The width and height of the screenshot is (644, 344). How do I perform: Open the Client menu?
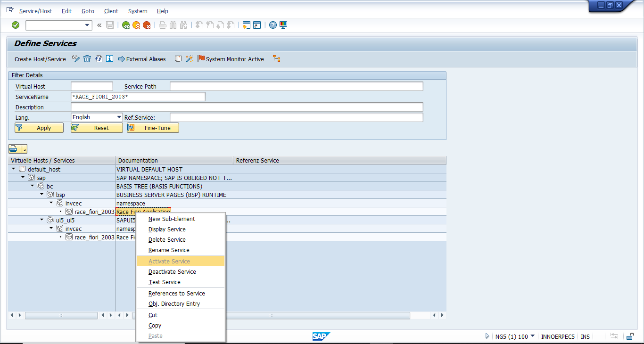[111, 11]
